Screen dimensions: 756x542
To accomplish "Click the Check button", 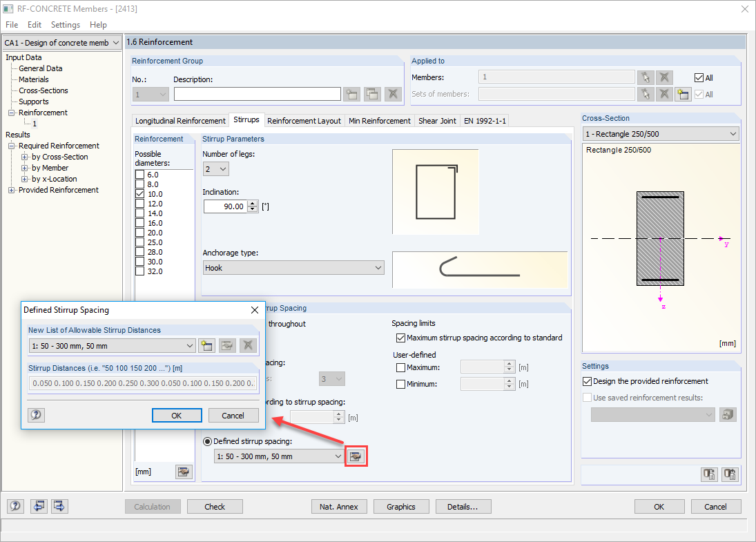I will click(215, 506).
